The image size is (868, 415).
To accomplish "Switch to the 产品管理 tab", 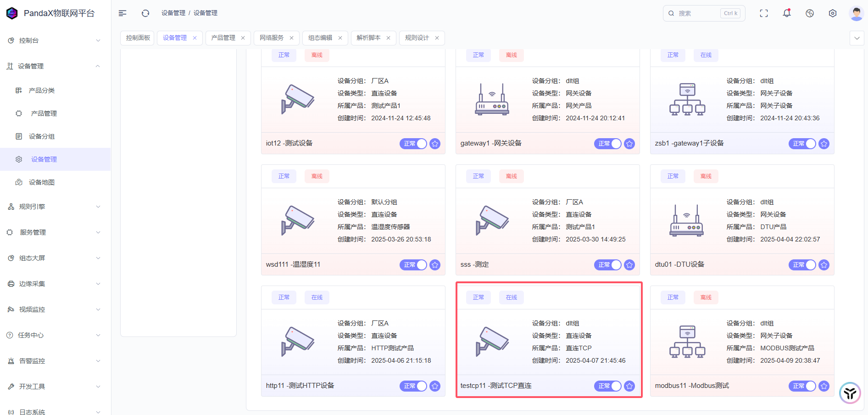I will point(223,38).
